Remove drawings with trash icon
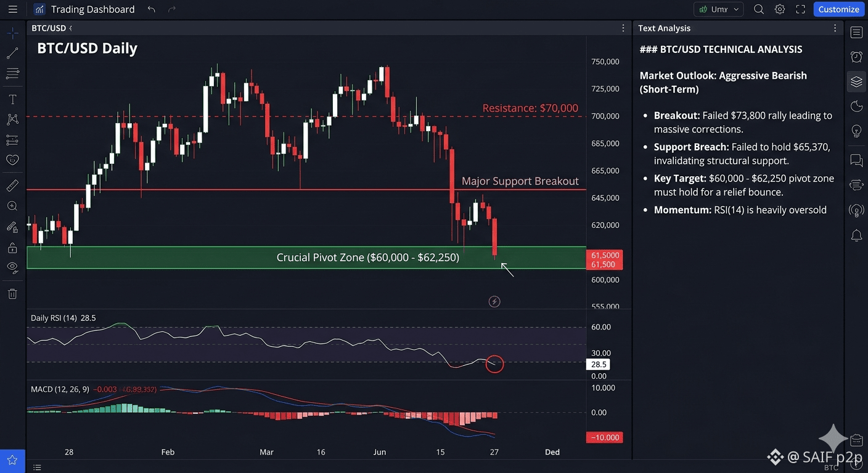 (x=12, y=294)
